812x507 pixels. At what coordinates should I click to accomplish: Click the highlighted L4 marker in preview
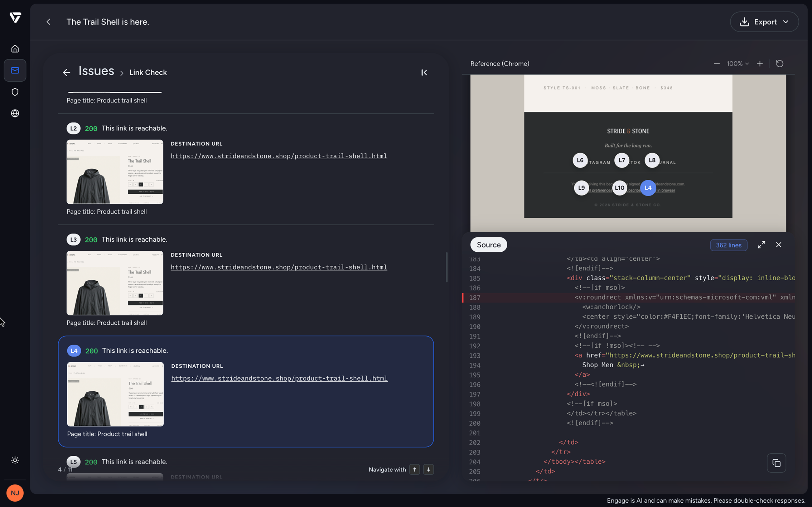[648, 188]
